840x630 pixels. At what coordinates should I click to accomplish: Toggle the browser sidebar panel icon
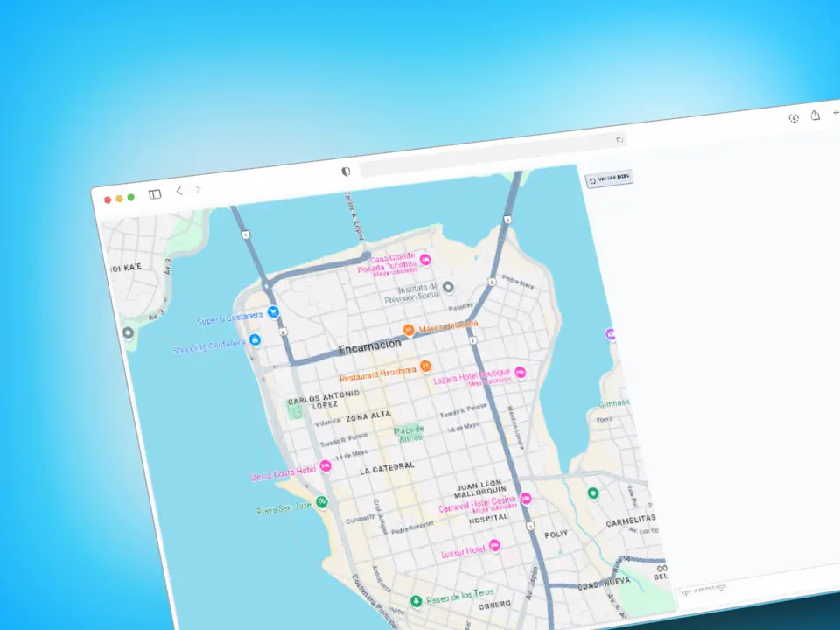pos(155,194)
